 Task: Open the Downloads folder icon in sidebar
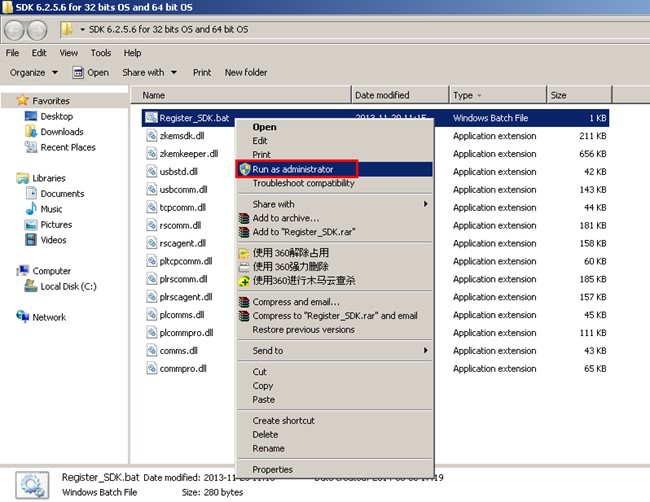point(30,132)
